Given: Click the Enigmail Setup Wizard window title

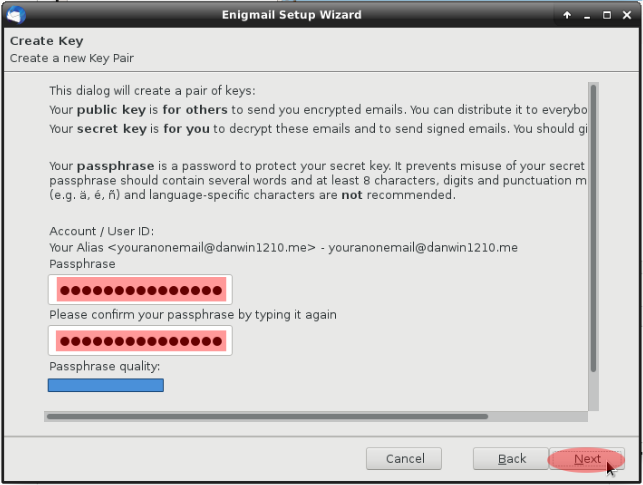Looking at the screenshot, I should [291, 15].
